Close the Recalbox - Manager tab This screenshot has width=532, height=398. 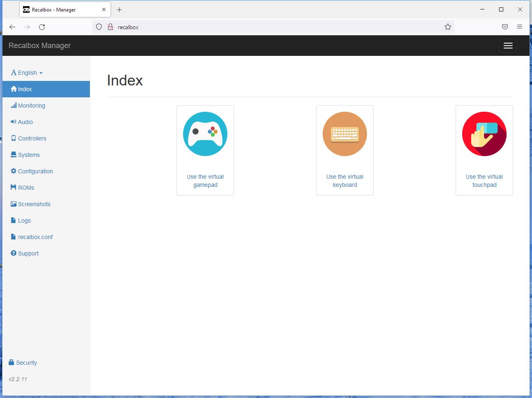pos(104,9)
